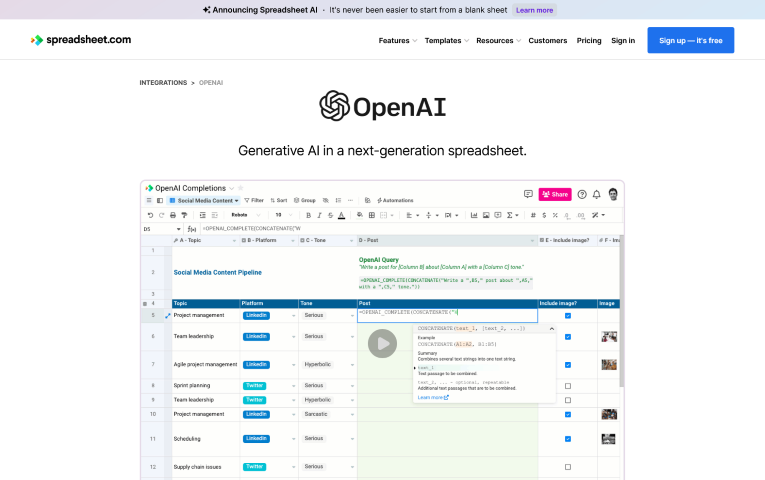Click the undo icon in toolbar
The height and width of the screenshot is (480, 765).
(x=150, y=215)
